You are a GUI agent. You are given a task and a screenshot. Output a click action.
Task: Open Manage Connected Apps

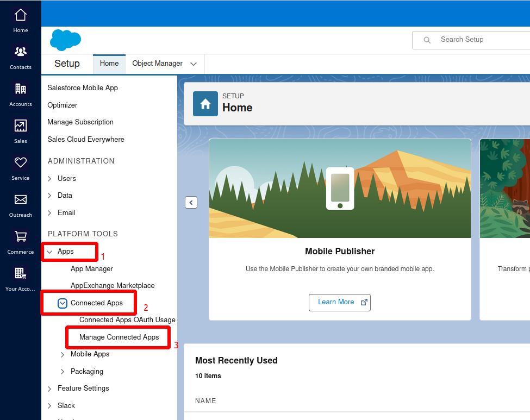119,337
